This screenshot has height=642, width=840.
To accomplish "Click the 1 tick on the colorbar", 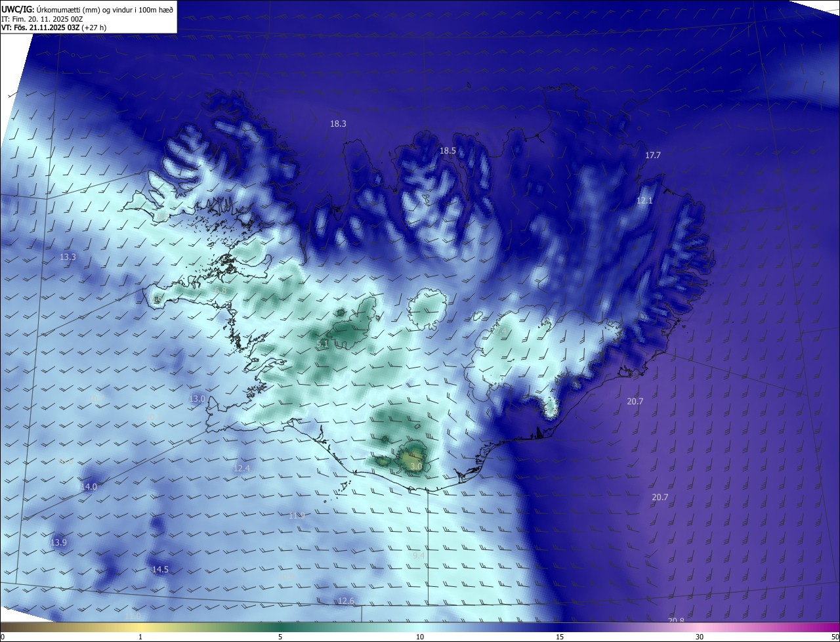I will tap(140, 637).
